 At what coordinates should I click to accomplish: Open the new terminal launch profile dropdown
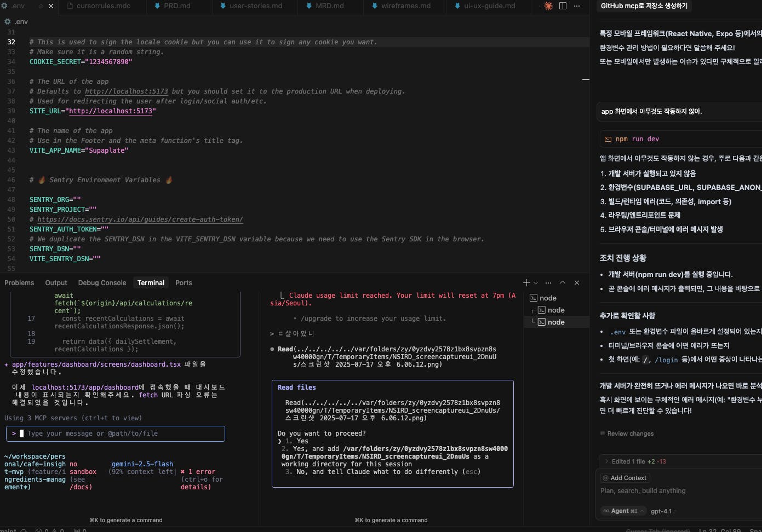pyautogui.click(x=536, y=283)
